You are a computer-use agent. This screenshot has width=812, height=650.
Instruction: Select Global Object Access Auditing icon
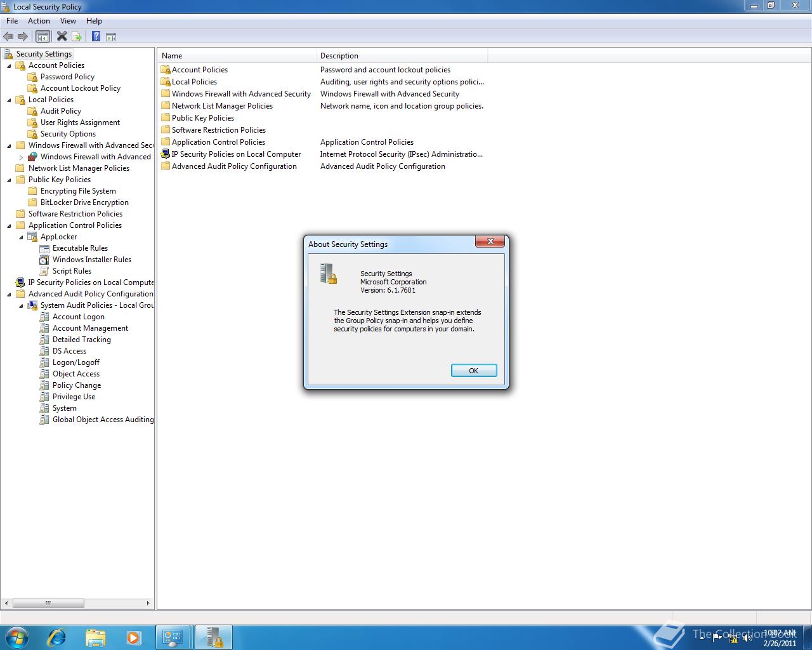(44, 420)
